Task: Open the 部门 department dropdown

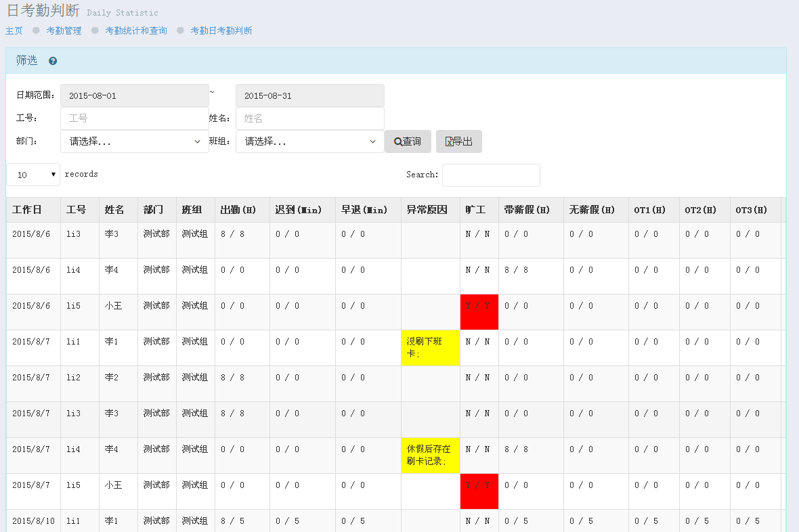Action: tap(135, 141)
